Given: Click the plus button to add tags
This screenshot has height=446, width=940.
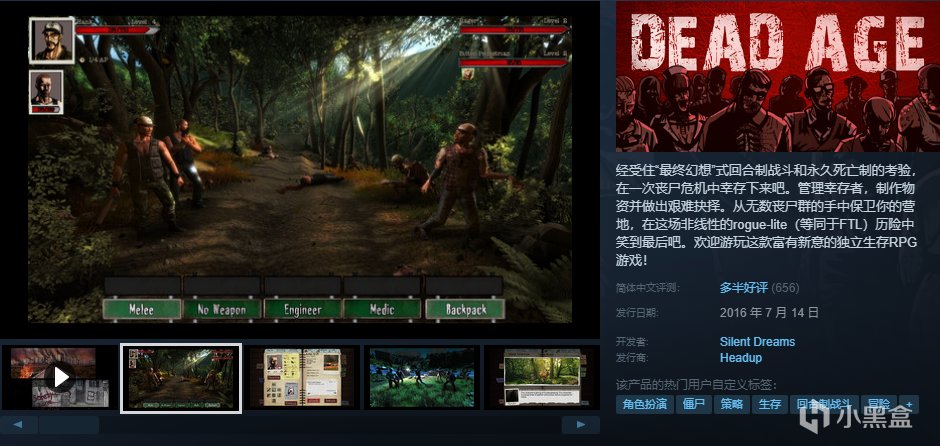Looking at the screenshot, I should point(909,404).
